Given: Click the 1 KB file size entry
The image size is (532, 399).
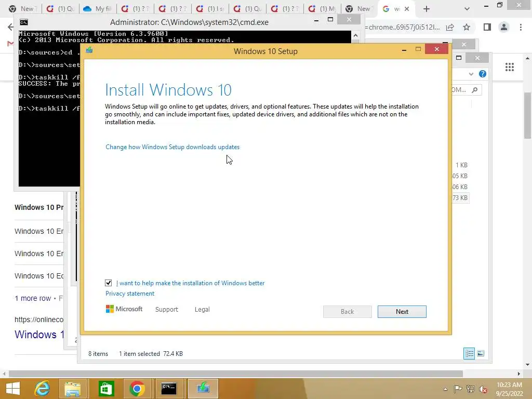Looking at the screenshot, I should pos(461,165).
